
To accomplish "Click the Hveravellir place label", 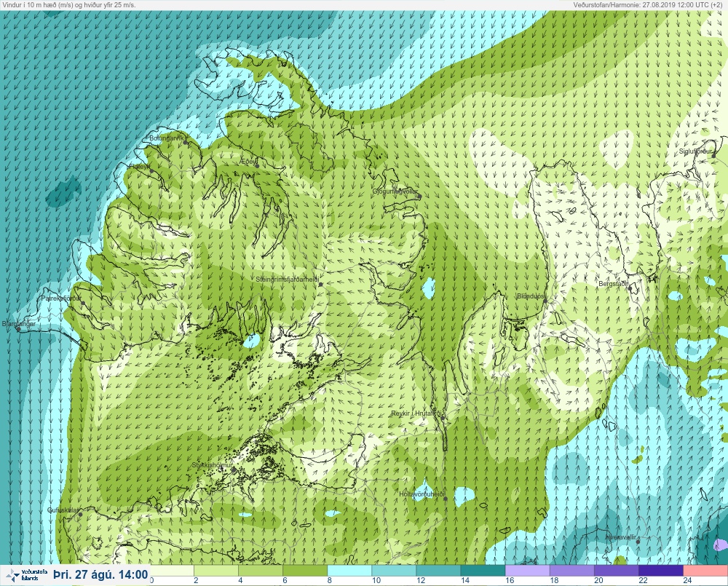I will [x=621, y=537].
